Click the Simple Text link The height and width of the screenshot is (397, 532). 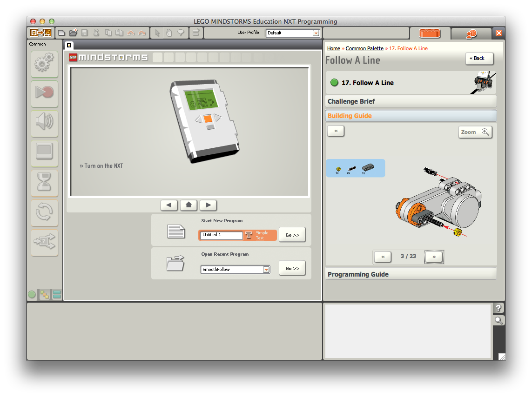click(x=262, y=235)
